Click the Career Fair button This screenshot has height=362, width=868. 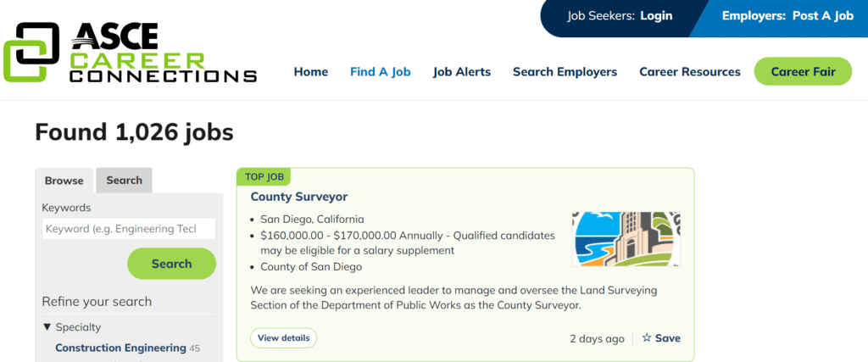803,71
